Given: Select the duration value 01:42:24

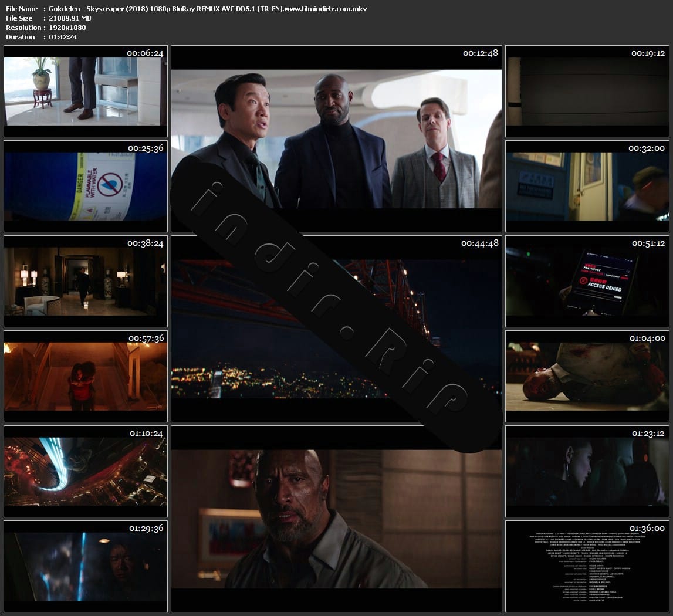Looking at the screenshot, I should (x=63, y=37).
